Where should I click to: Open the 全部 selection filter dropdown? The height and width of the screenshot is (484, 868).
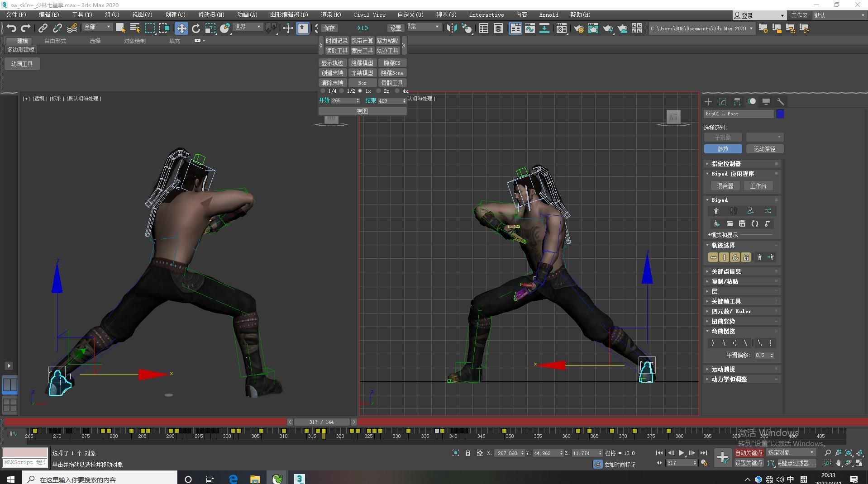point(97,27)
